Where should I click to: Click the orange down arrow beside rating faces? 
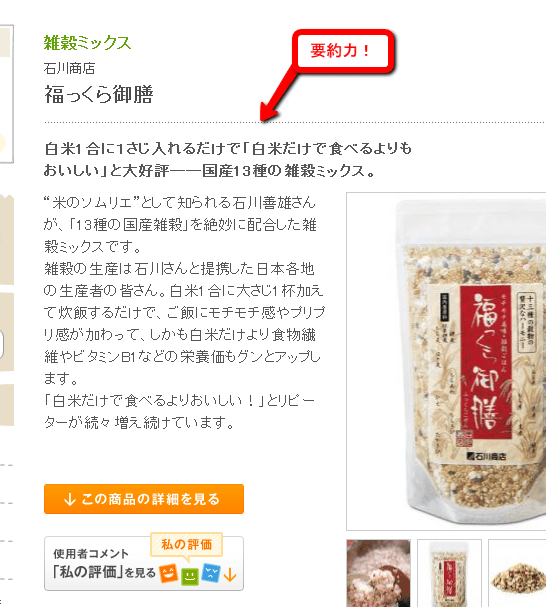coord(230,574)
